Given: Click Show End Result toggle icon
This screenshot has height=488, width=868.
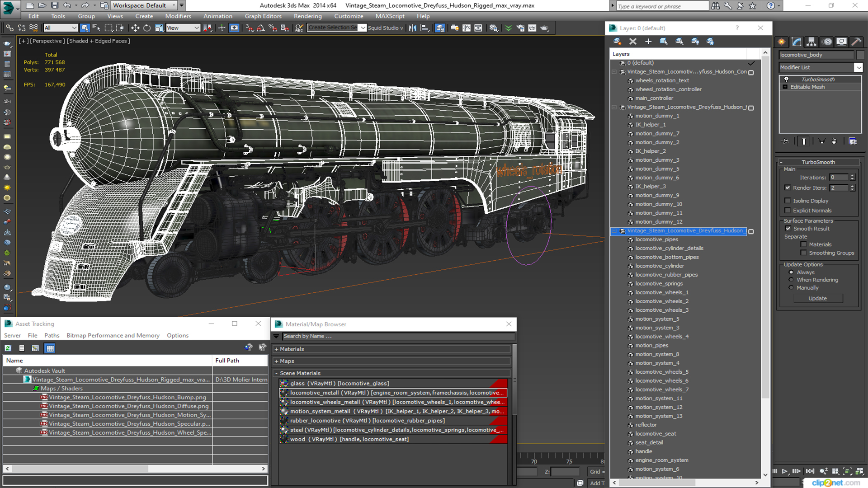Looking at the screenshot, I should tap(804, 141).
